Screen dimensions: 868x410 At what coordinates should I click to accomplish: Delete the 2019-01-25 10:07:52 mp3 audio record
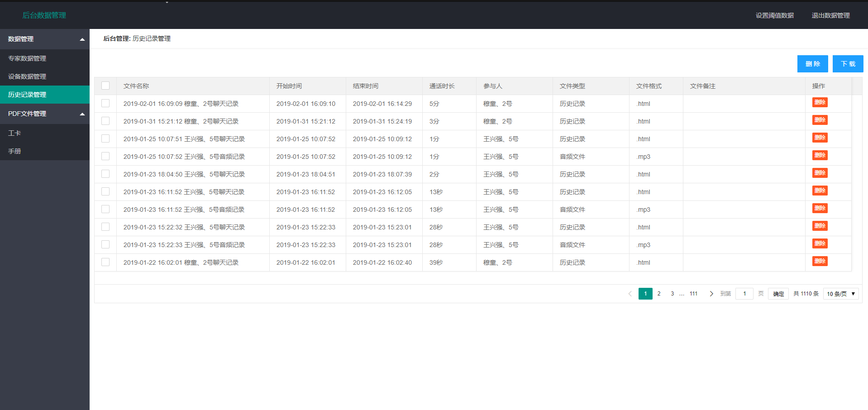click(x=820, y=155)
